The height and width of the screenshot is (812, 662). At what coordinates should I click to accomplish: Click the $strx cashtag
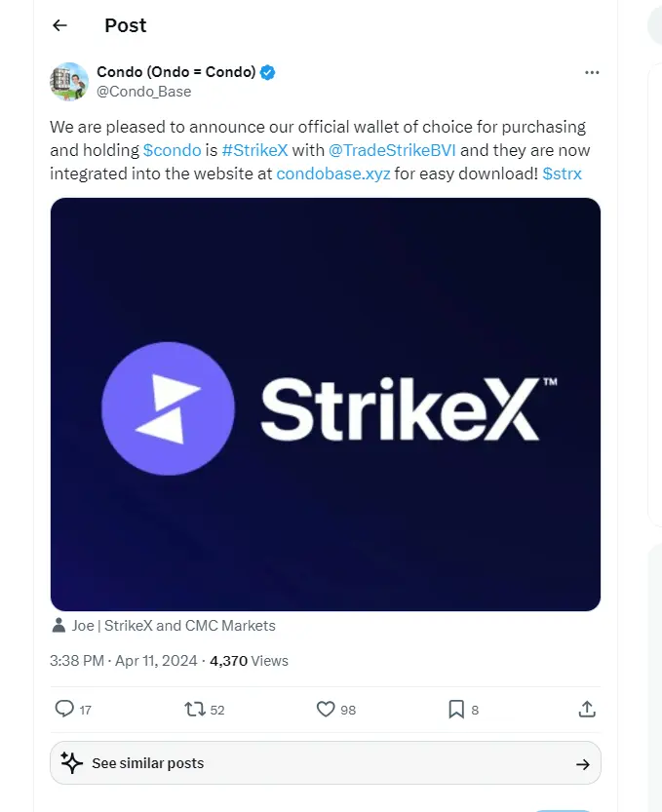pyautogui.click(x=565, y=174)
